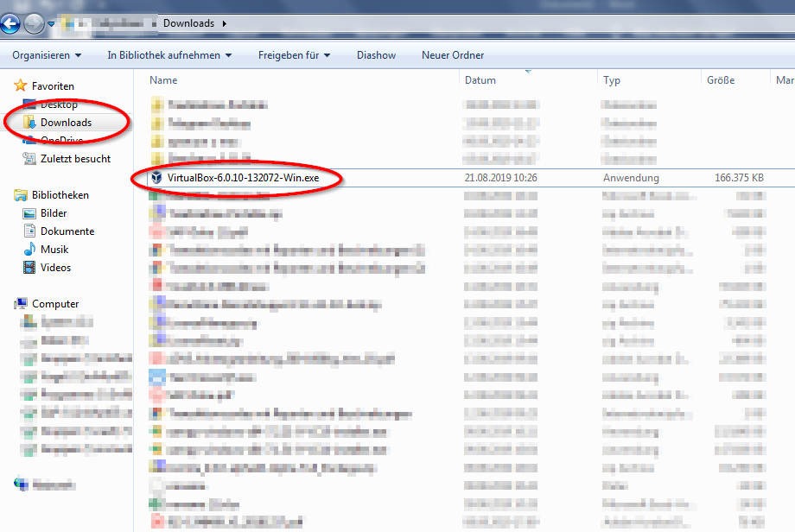The height and width of the screenshot is (532, 795).
Task: Click the Musik library icon
Action: pyautogui.click(x=29, y=250)
